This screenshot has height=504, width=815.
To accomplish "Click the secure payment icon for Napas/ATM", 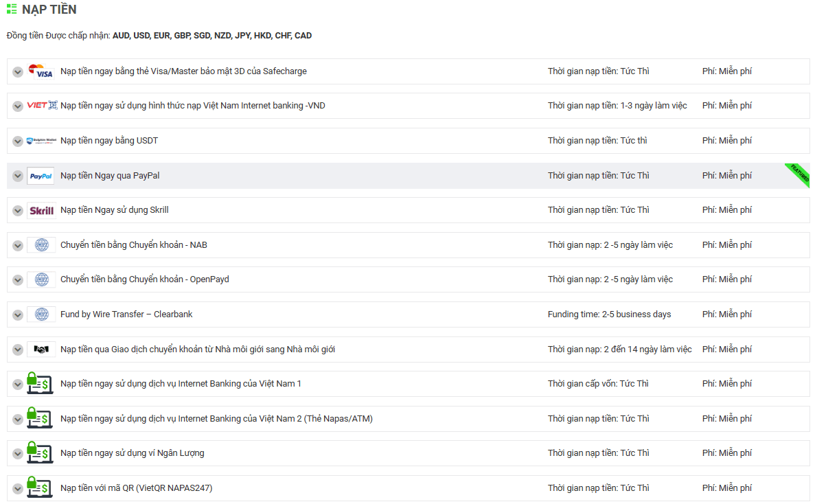I will click(40, 418).
